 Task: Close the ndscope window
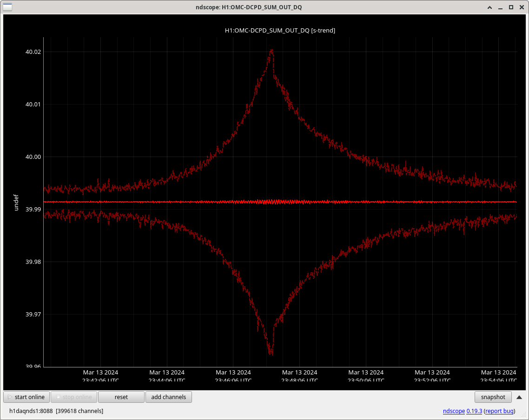521,7
